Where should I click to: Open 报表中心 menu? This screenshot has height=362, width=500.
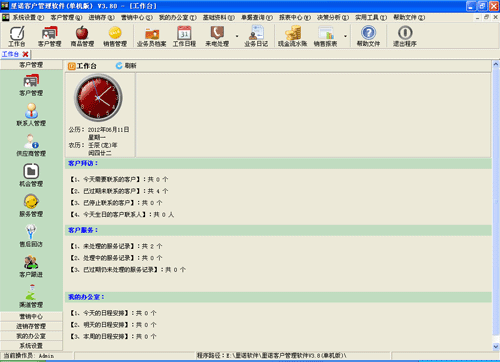pyautogui.click(x=295, y=17)
